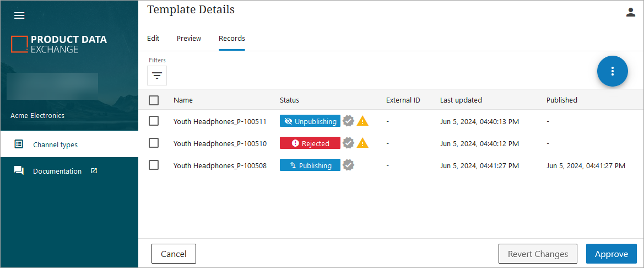The height and width of the screenshot is (268, 644).
Task: Select Channel types in the sidebar
Action: tap(55, 144)
